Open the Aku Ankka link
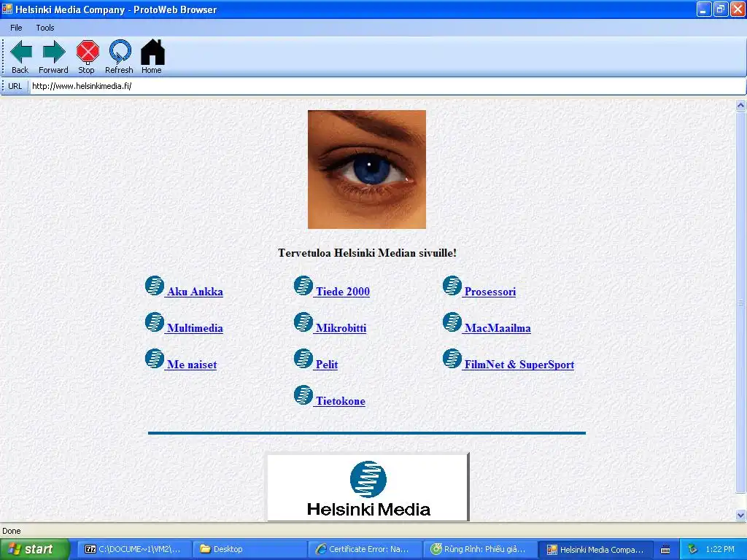747x560 pixels. 195,292
